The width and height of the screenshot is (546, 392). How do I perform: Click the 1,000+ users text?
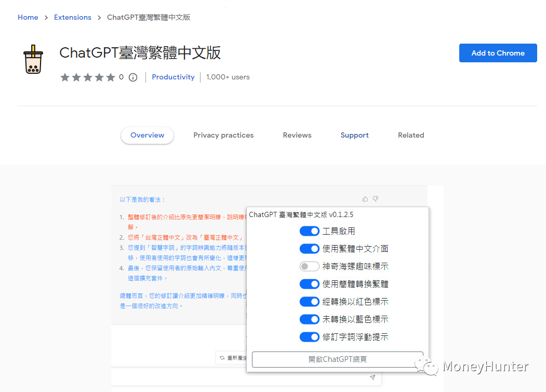[x=228, y=77]
